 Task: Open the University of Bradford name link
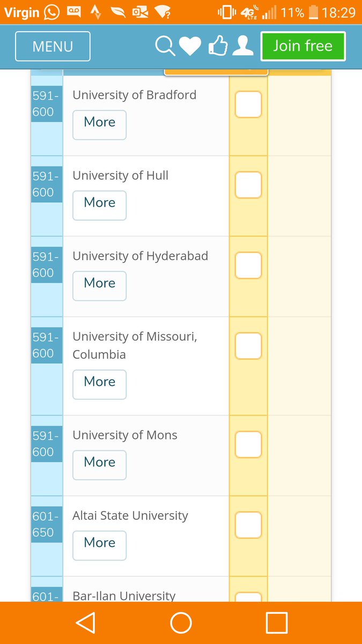[x=135, y=95]
